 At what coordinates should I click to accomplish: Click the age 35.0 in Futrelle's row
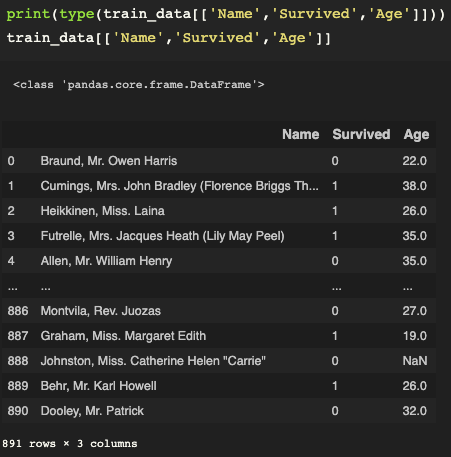[x=415, y=236]
